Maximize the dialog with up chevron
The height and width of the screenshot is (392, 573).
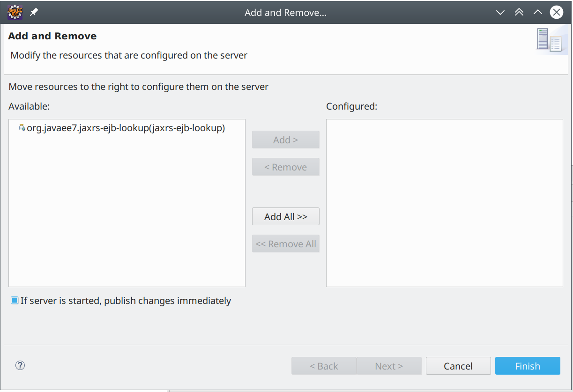pos(538,12)
